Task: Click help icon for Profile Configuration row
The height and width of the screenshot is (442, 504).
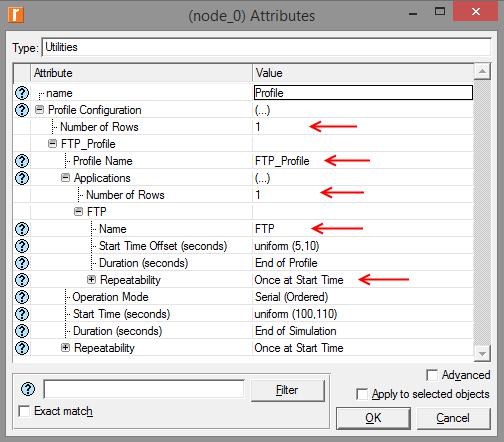Action: pyautogui.click(x=22, y=110)
